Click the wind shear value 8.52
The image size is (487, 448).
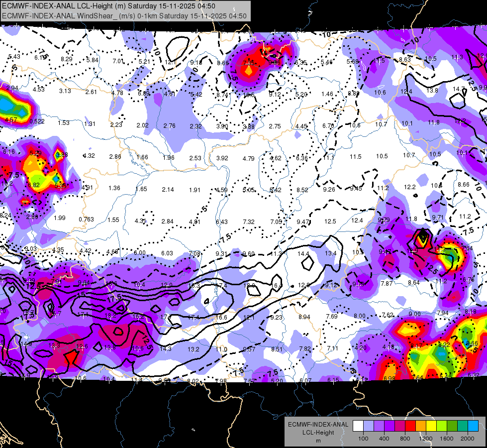pyautogui.click(x=302, y=190)
